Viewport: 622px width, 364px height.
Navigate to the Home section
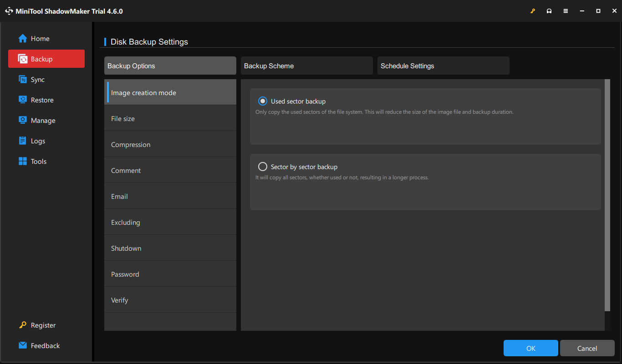(x=39, y=39)
